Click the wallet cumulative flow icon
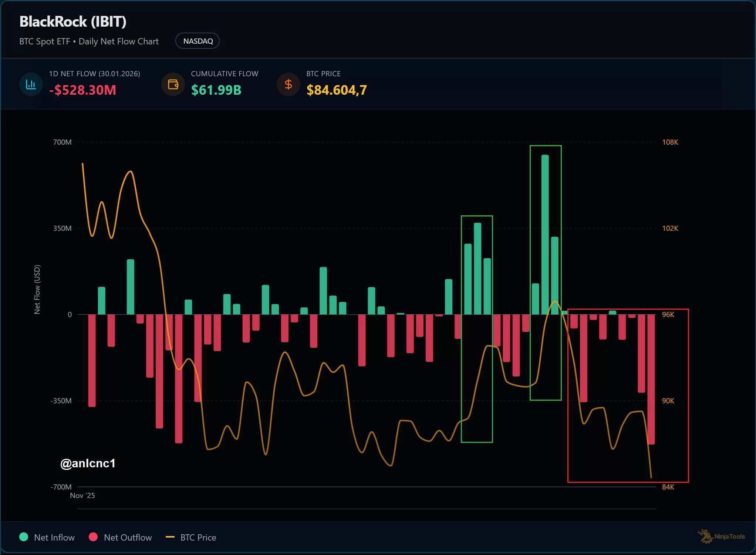This screenshot has width=756, height=555. point(173,84)
